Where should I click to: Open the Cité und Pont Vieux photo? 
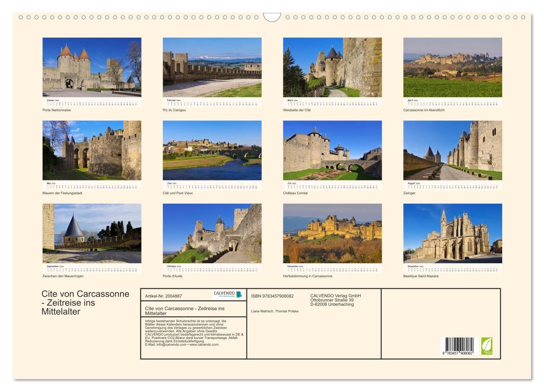(212, 150)
